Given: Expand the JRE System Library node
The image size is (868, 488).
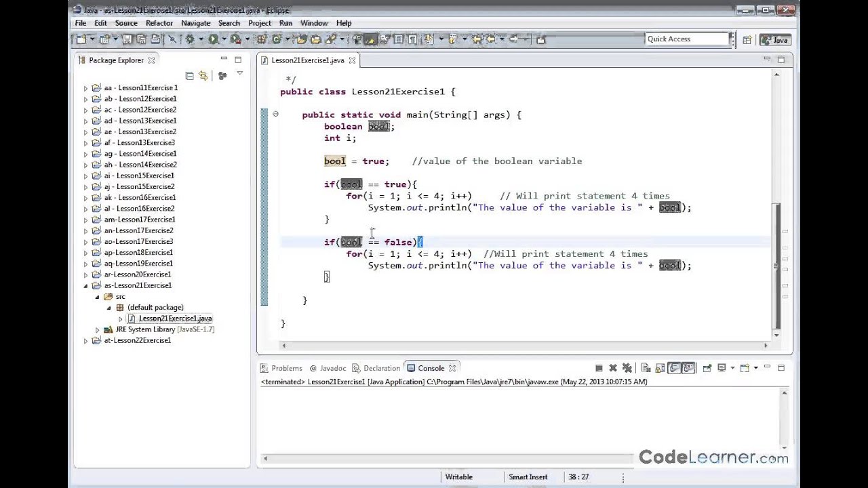Looking at the screenshot, I should point(97,330).
